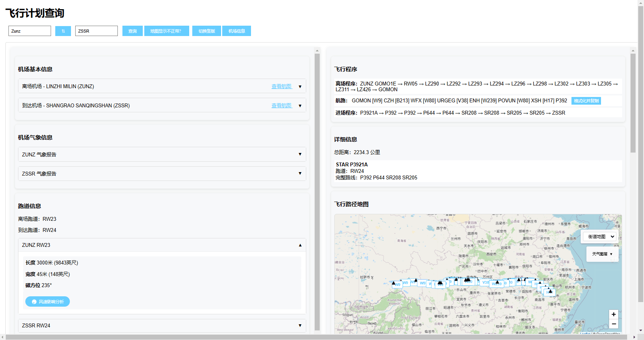Screen dimensions: 644x340
Task: Click the 离场程序 ZUNZ GOMO1E route text
Action: pyautogui.click(x=477, y=87)
